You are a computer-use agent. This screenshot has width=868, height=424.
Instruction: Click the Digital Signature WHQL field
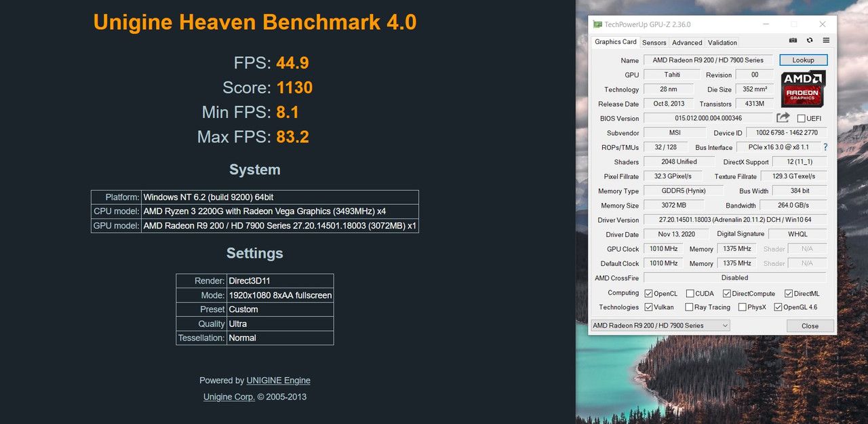[x=797, y=234]
